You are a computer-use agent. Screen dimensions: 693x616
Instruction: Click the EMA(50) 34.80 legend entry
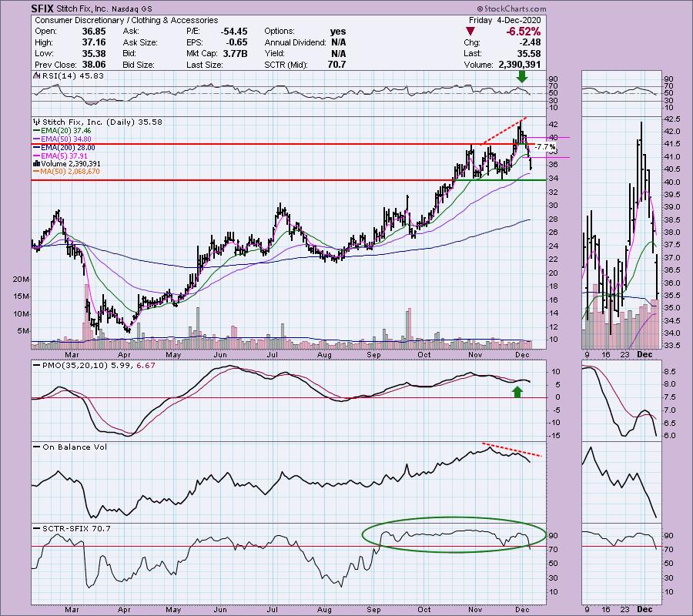(x=65, y=139)
